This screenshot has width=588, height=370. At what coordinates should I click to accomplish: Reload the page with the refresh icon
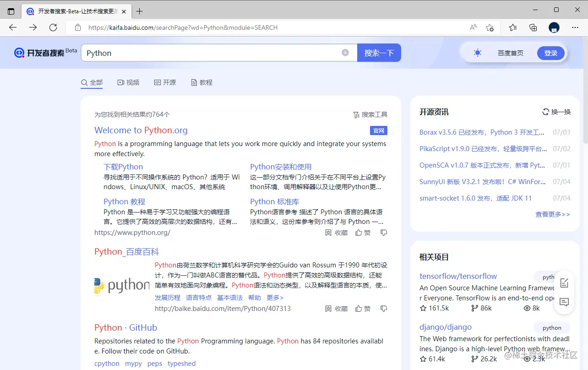(x=53, y=27)
